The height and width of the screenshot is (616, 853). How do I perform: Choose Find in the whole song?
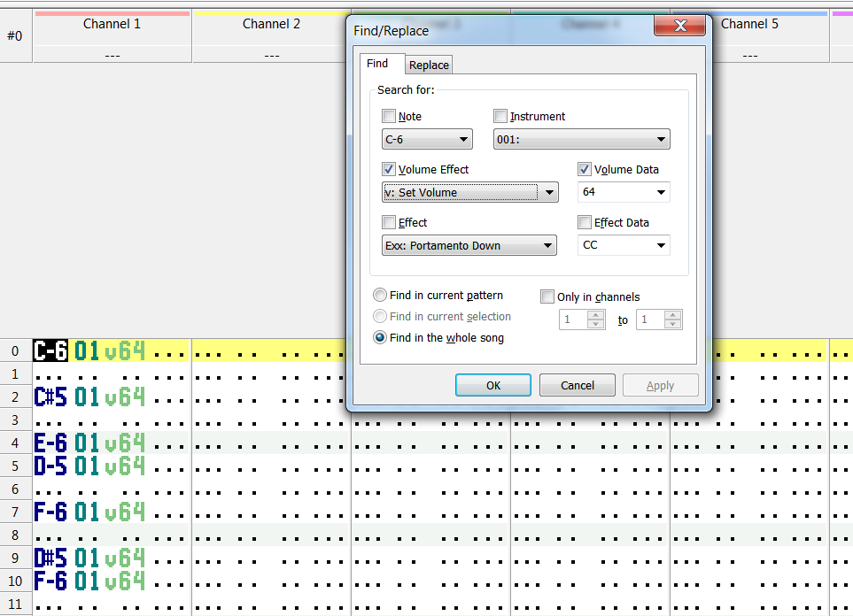[380, 337]
